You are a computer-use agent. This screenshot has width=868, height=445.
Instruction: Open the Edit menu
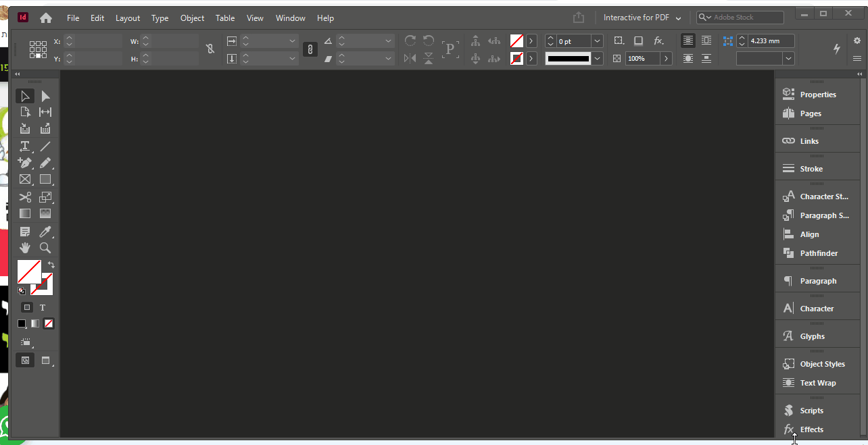[97, 18]
